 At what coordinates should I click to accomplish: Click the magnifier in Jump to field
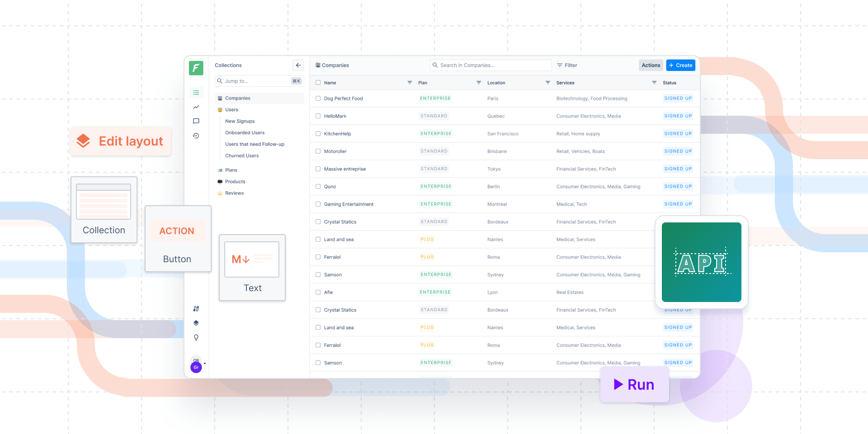point(220,81)
